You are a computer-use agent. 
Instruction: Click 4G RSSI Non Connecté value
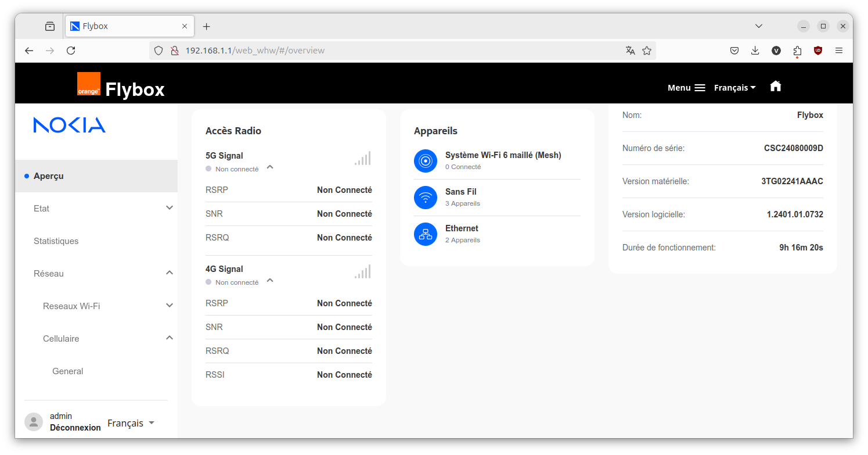tap(344, 375)
